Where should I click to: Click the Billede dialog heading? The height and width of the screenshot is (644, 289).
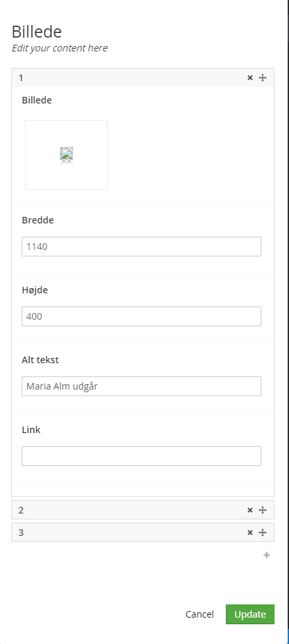coord(37,32)
